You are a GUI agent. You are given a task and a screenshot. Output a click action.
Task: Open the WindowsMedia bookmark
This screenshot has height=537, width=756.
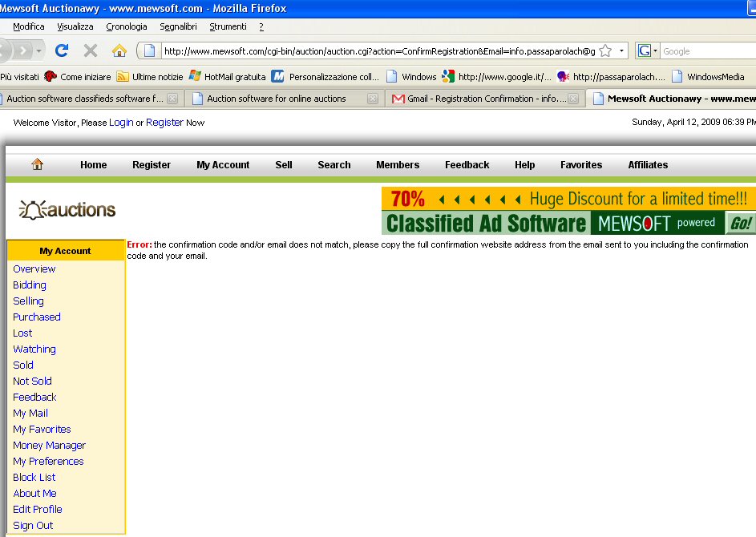point(708,77)
